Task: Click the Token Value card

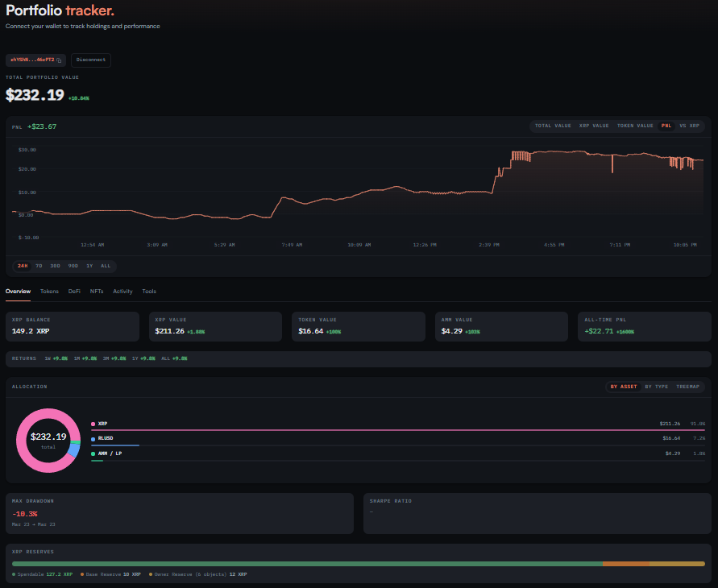Action: coord(359,327)
